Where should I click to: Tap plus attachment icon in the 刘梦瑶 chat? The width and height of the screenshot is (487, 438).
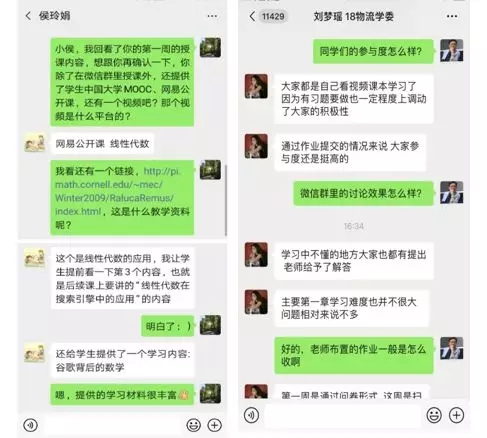pos(456,415)
